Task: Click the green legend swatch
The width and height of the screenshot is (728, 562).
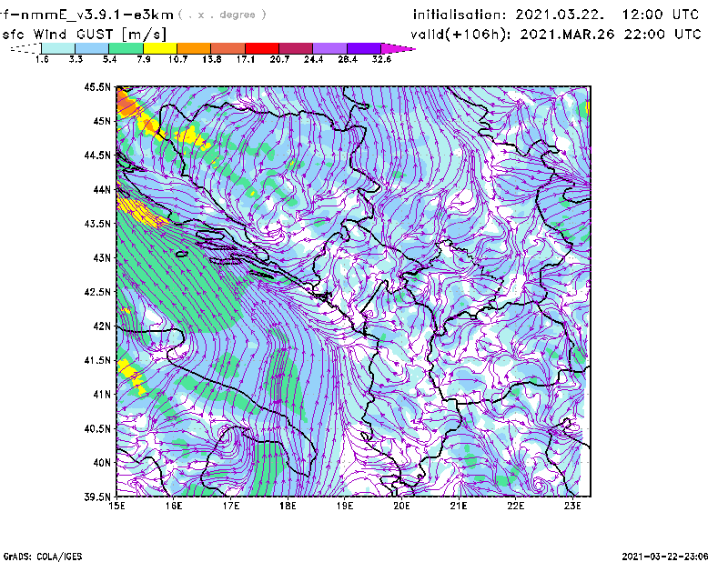Action: pos(126,48)
